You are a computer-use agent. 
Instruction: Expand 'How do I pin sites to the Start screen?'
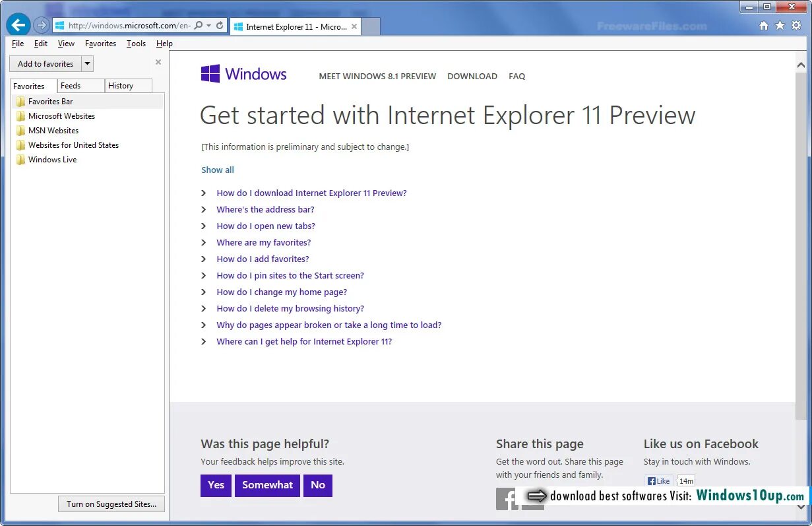pyautogui.click(x=290, y=276)
